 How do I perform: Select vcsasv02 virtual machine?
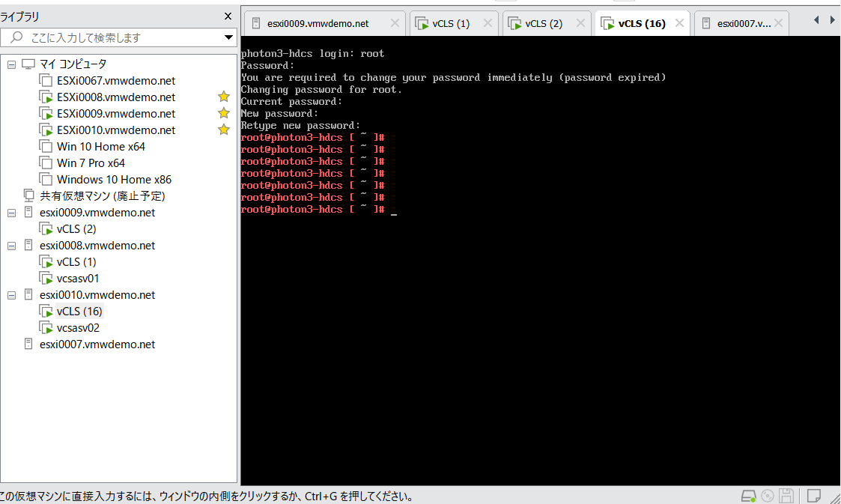pyautogui.click(x=78, y=328)
